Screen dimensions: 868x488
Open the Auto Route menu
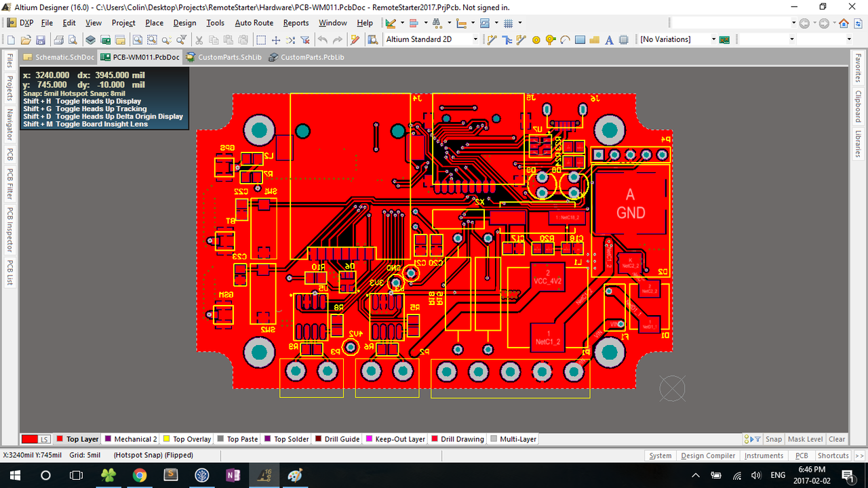tap(254, 23)
